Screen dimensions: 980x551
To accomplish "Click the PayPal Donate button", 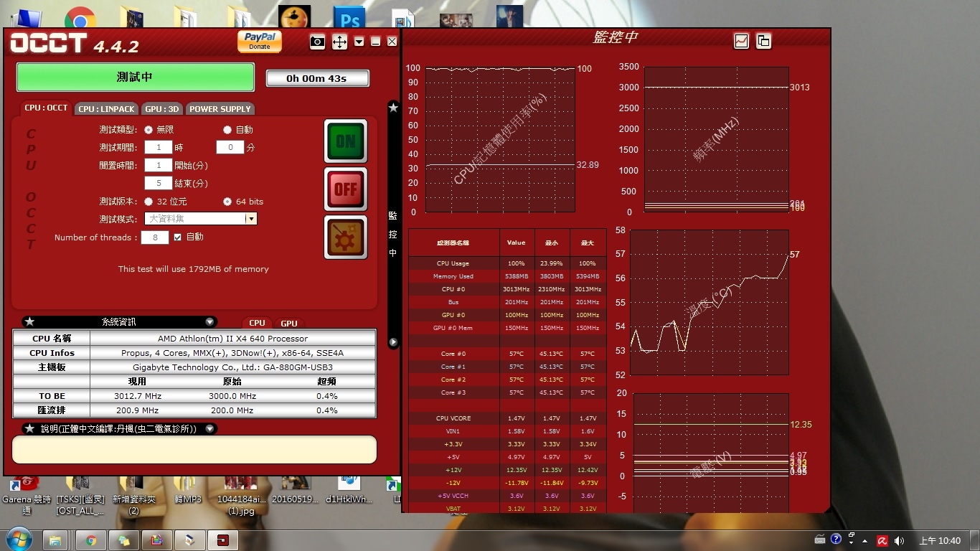I will coord(260,41).
